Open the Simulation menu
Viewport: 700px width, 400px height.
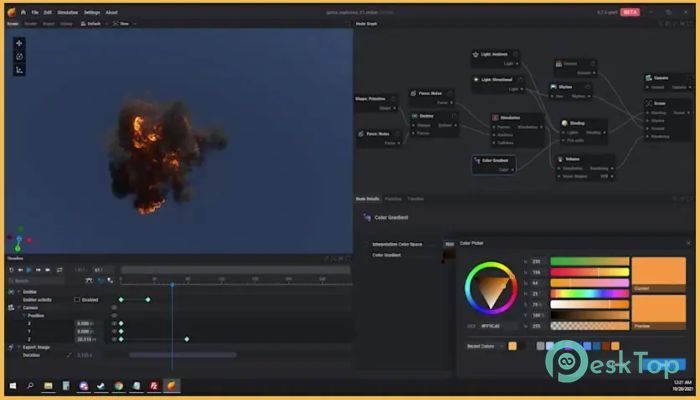pyautogui.click(x=68, y=12)
